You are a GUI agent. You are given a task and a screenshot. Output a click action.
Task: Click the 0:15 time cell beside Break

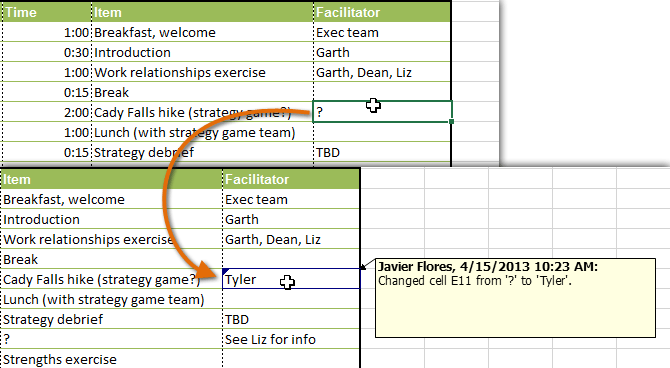point(47,93)
